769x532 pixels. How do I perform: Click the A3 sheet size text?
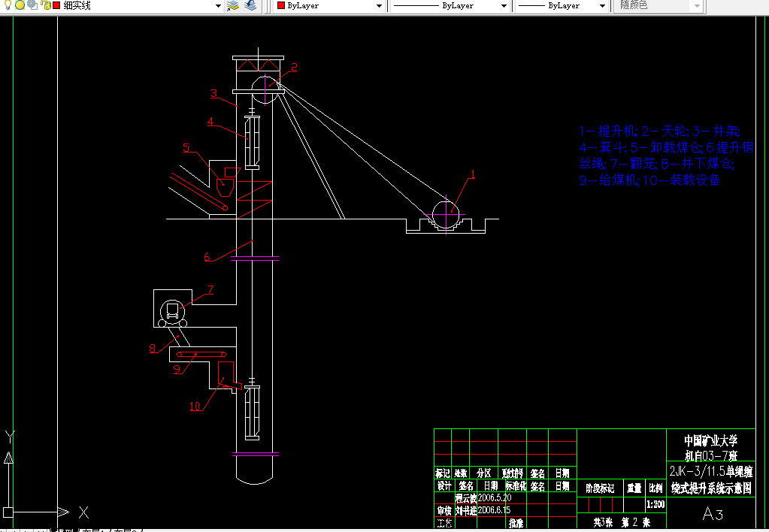713,514
